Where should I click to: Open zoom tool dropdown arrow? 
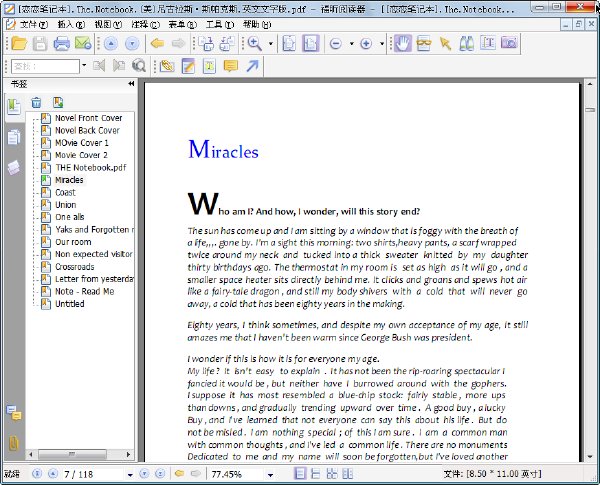271,44
